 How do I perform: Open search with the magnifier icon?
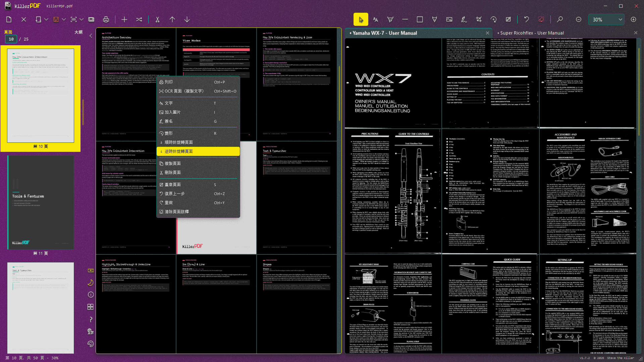[x=560, y=19]
